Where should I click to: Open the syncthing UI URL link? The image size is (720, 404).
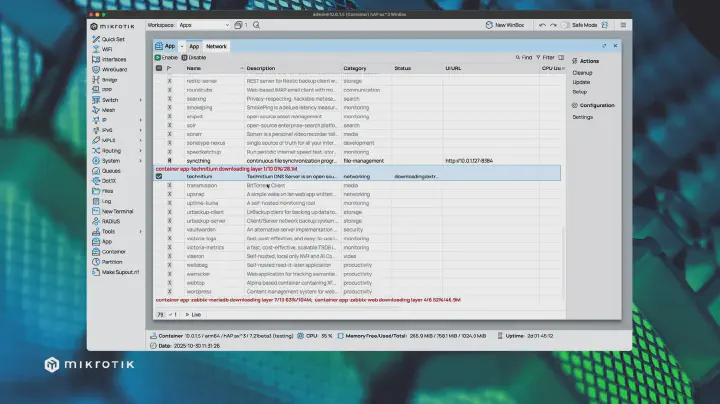coord(469,161)
